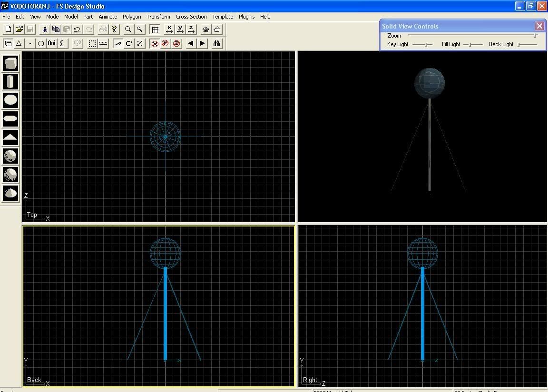This screenshot has width=548, height=392.
Task: Click the Y axis scale icon
Action: [x=180, y=29]
